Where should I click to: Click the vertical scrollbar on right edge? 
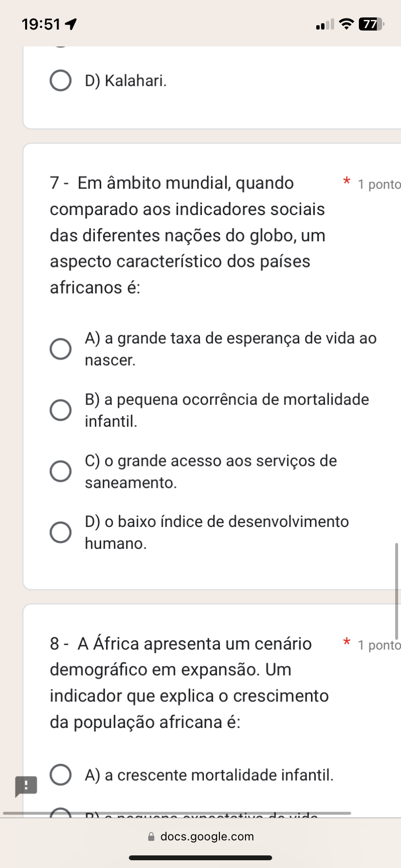[x=397, y=591]
